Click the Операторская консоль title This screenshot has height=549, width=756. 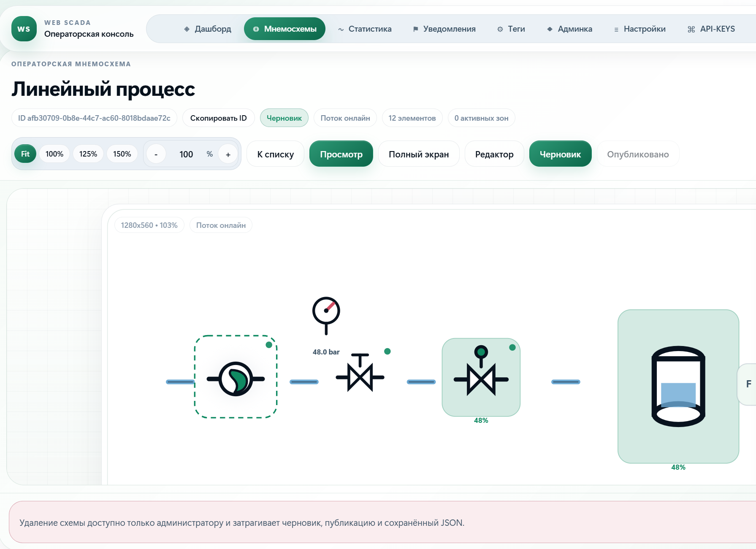click(89, 34)
